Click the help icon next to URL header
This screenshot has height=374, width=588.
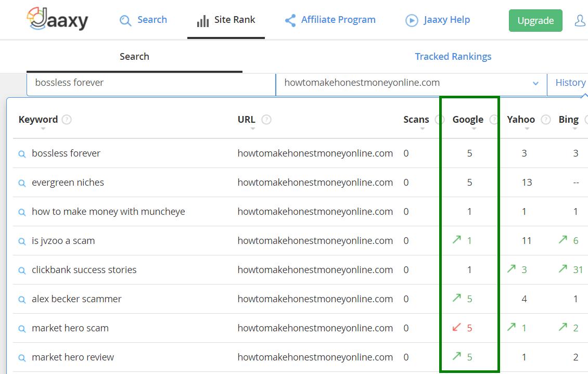coord(266,120)
